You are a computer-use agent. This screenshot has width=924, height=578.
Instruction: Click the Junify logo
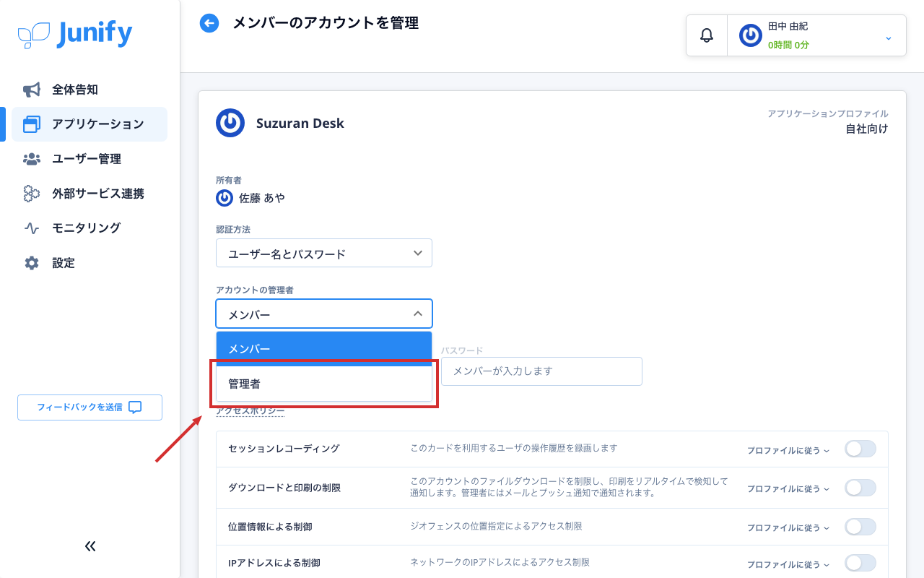pyautogui.click(x=75, y=34)
